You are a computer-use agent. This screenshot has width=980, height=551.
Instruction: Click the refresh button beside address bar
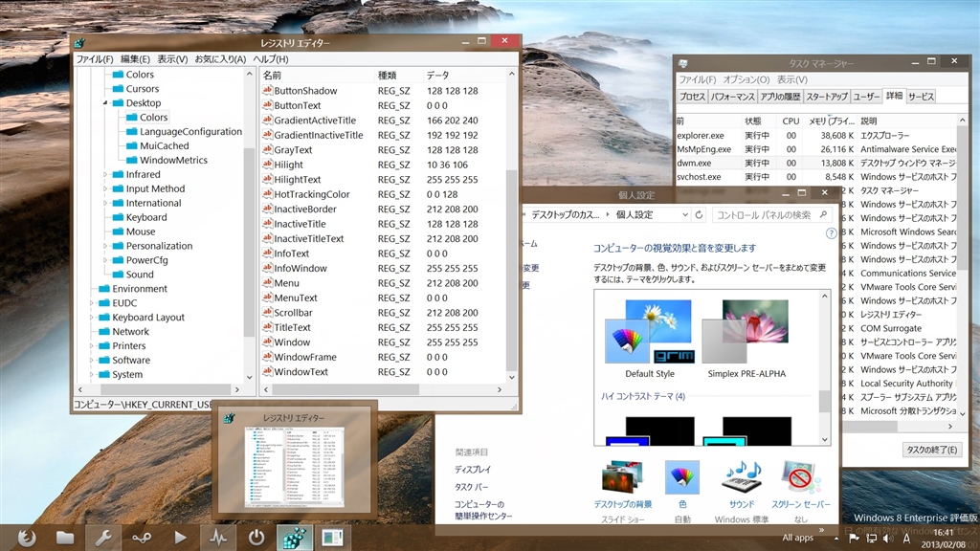pyautogui.click(x=699, y=215)
